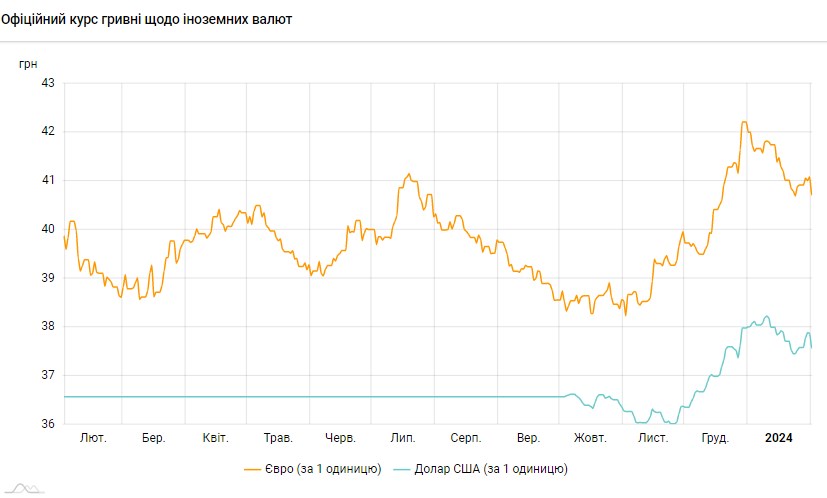The height and width of the screenshot is (498, 827).
Task: Click the dollar line's highest peak near 38
Action: [x=767, y=317]
